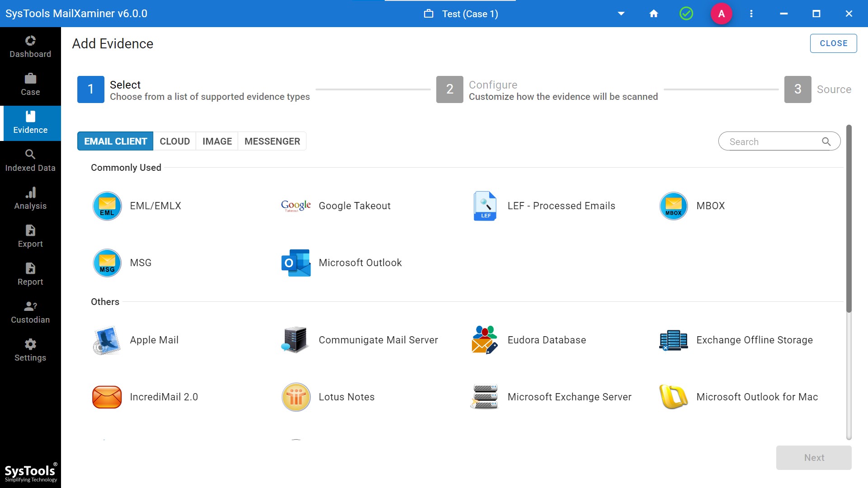
Task: Choose the Google Takeout evidence icon
Action: (296, 206)
